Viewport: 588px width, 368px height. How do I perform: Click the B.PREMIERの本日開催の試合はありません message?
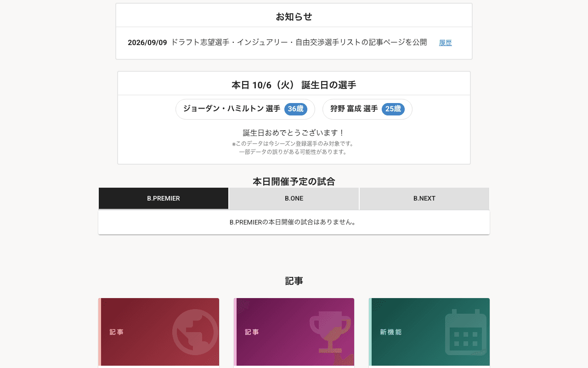294,222
